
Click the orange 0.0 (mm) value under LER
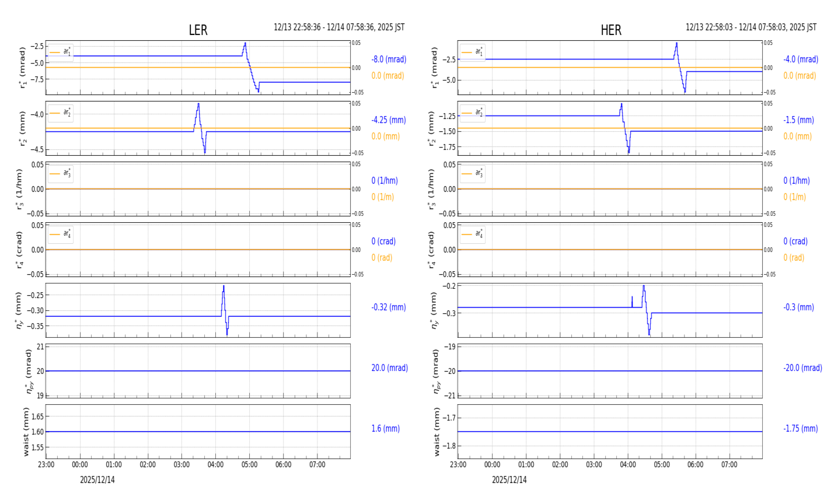(386, 136)
